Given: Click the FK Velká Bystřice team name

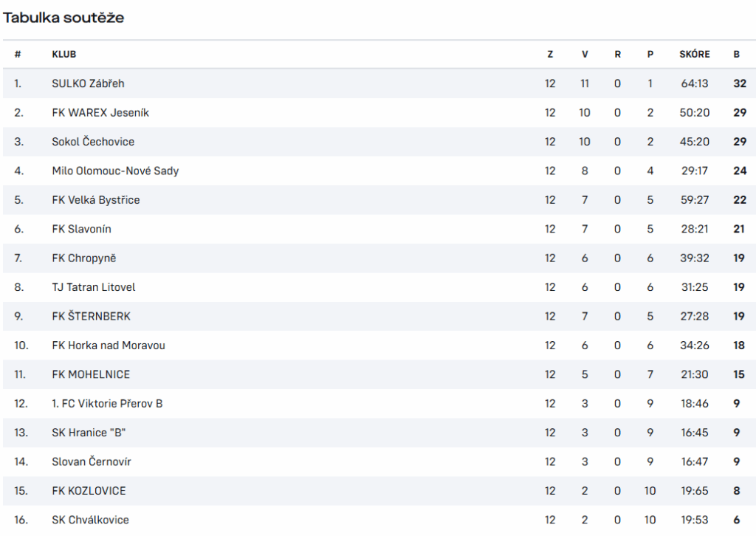Looking at the screenshot, I should point(96,199).
